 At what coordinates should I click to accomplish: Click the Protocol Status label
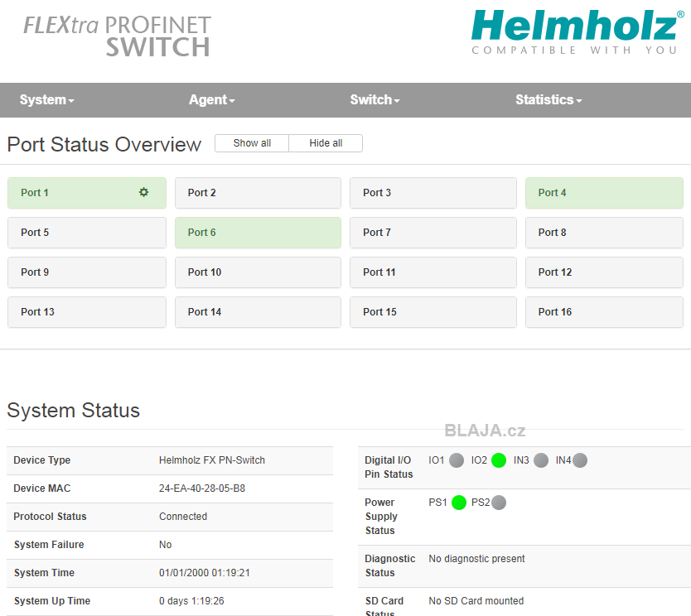[x=50, y=517]
